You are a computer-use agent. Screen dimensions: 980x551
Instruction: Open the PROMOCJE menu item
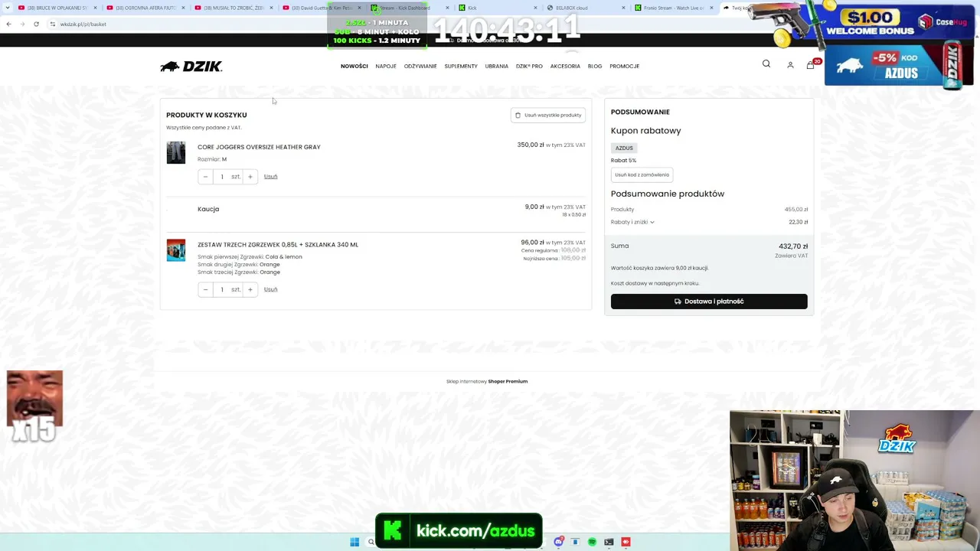pos(625,67)
